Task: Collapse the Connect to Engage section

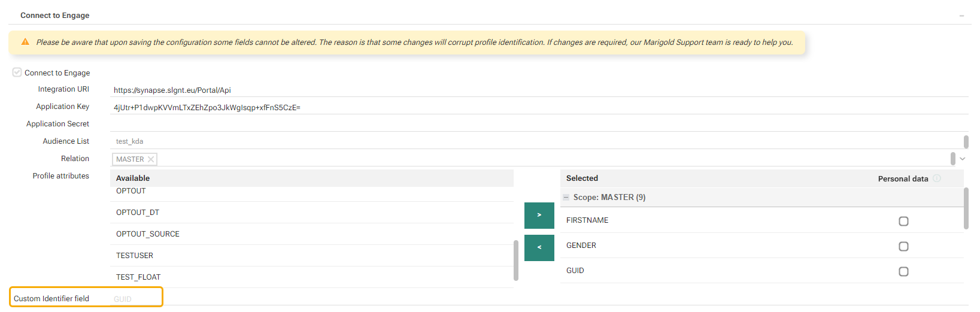Action: 961,16
